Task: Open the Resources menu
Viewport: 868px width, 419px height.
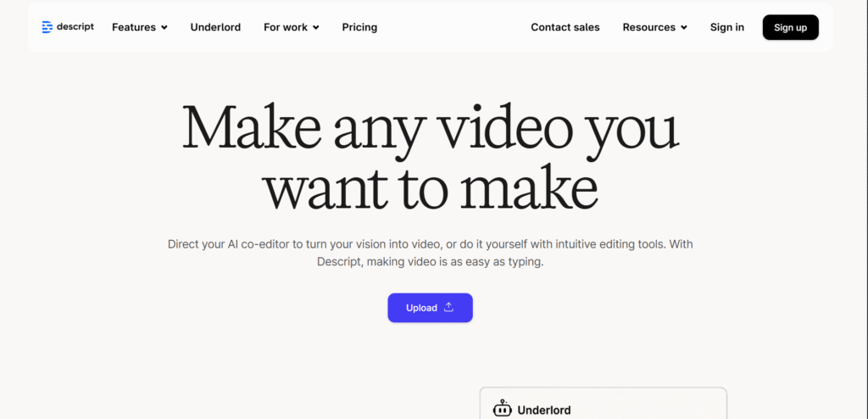Action: point(648,27)
